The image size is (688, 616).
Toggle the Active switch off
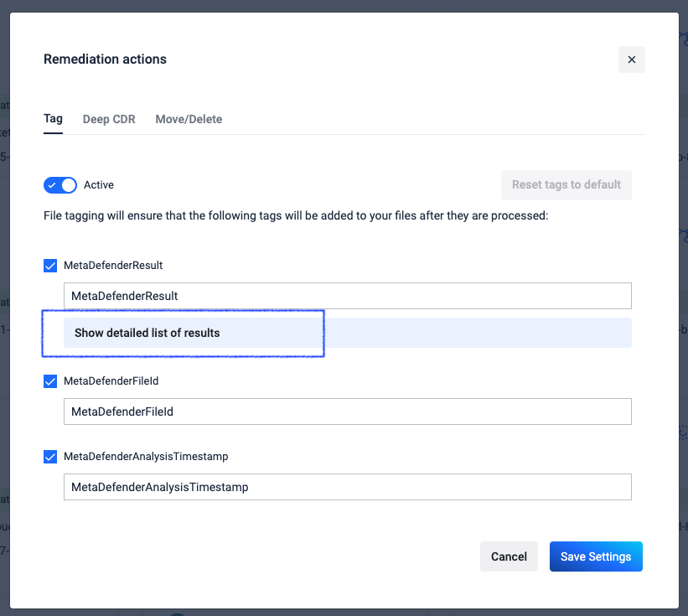(60, 185)
